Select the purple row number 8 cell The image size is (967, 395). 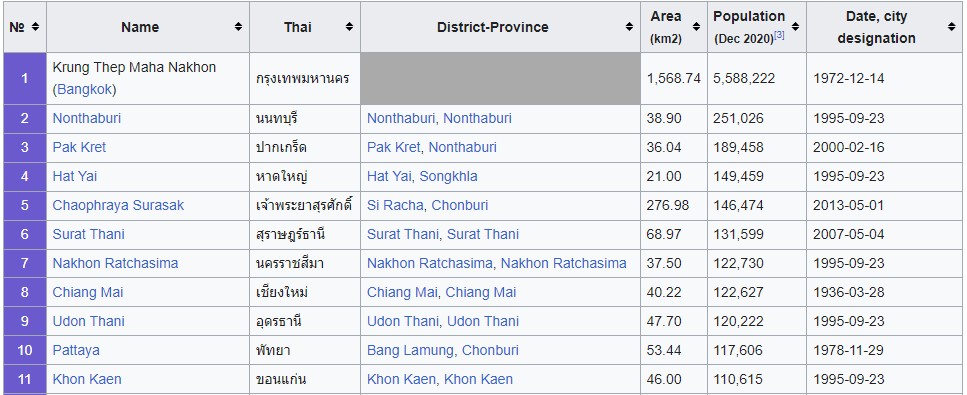tap(25, 292)
